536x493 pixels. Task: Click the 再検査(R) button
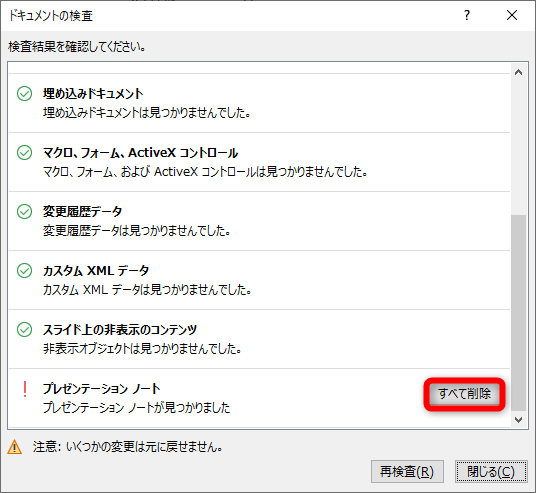coord(407,472)
